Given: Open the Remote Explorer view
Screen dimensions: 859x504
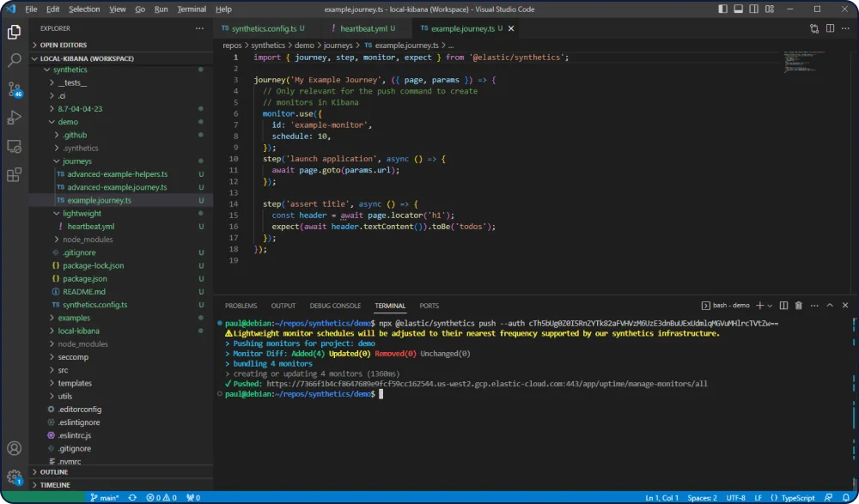Looking at the screenshot, I should (14, 146).
